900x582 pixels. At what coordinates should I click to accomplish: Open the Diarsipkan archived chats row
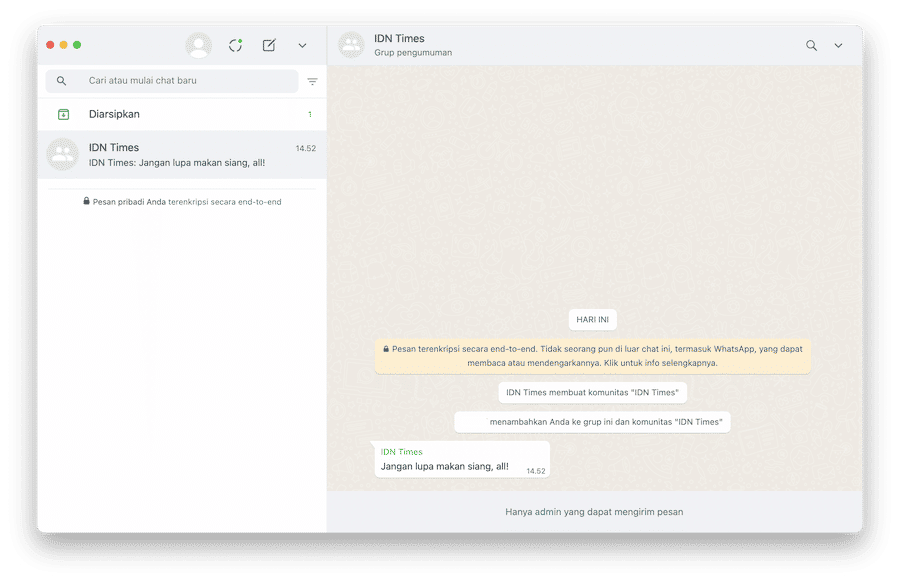click(x=182, y=114)
